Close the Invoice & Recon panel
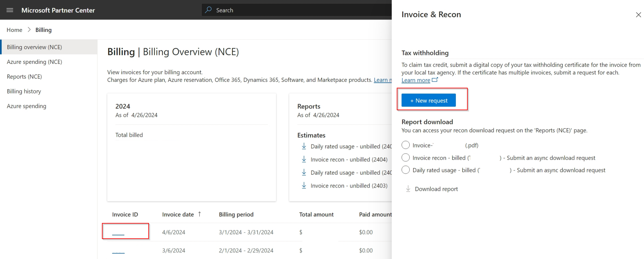644x259 pixels. tap(638, 15)
